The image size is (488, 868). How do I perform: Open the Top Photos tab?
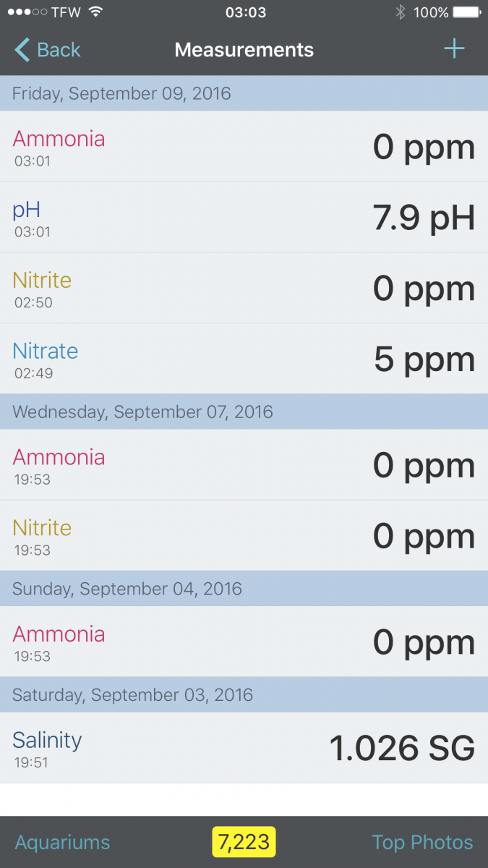422,842
